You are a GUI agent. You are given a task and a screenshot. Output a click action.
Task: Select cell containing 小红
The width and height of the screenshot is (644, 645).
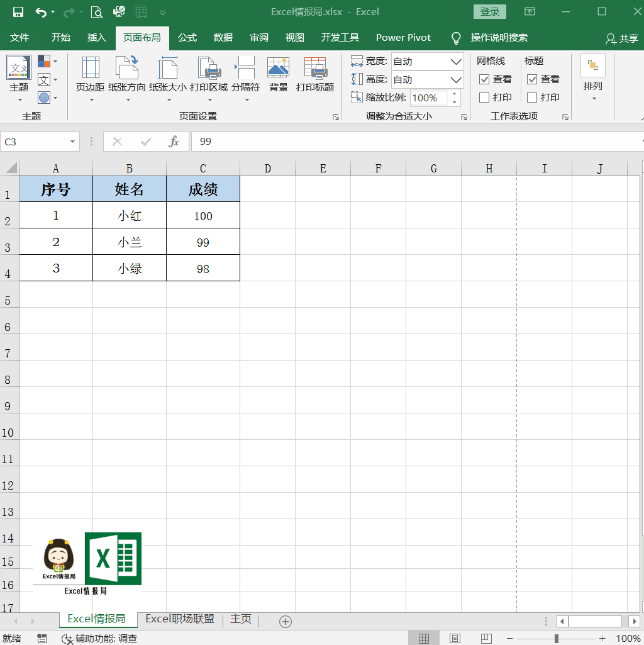pos(130,215)
